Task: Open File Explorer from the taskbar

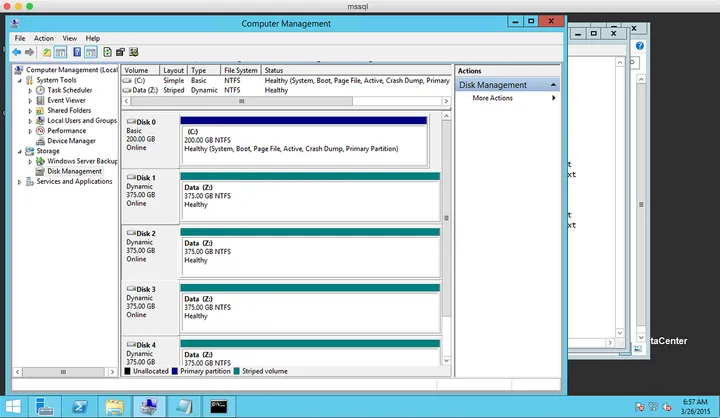Action: pyautogui.click(x=114, y=407)
